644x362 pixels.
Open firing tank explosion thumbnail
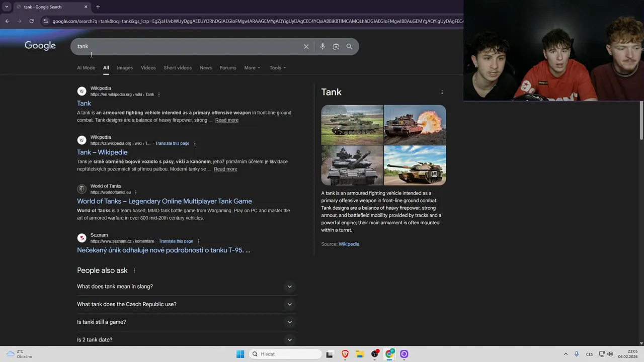point(415,125)
